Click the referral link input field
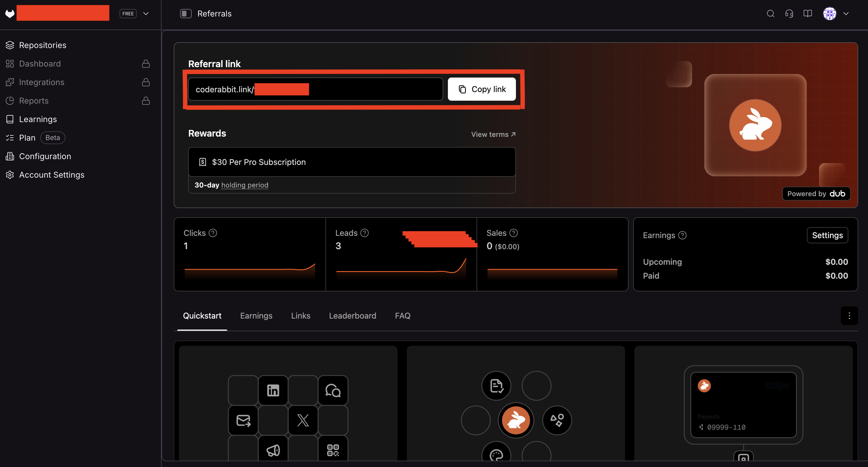The image size is (868, 467). coord(315,89)
